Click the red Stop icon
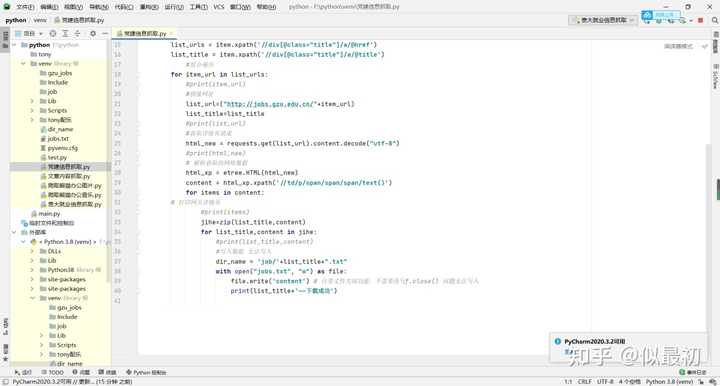The height and width of the screenshot is (386, 720). click(701, 20)
